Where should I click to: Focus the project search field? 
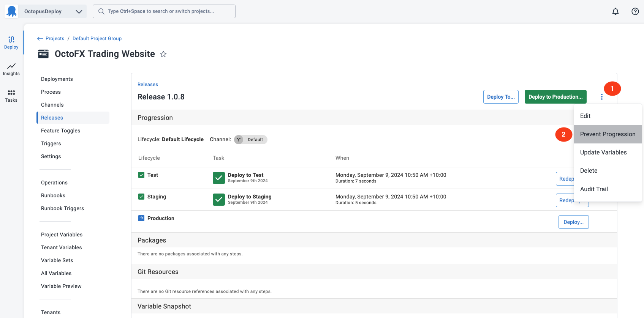click(164, 11)
